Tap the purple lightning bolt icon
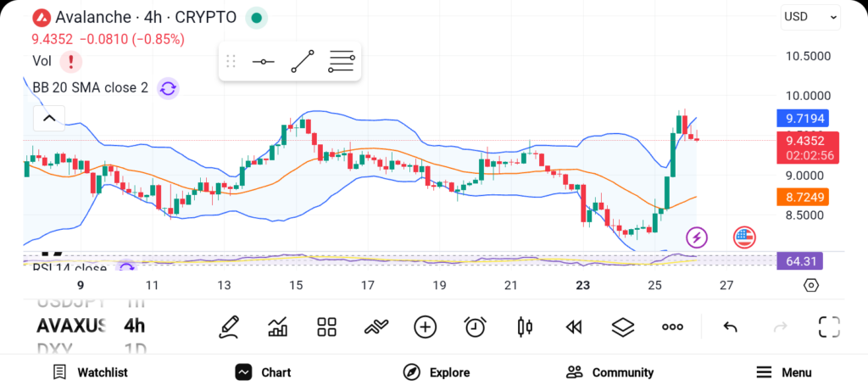Viewport: 868px width, 391px height. (697, 237)
